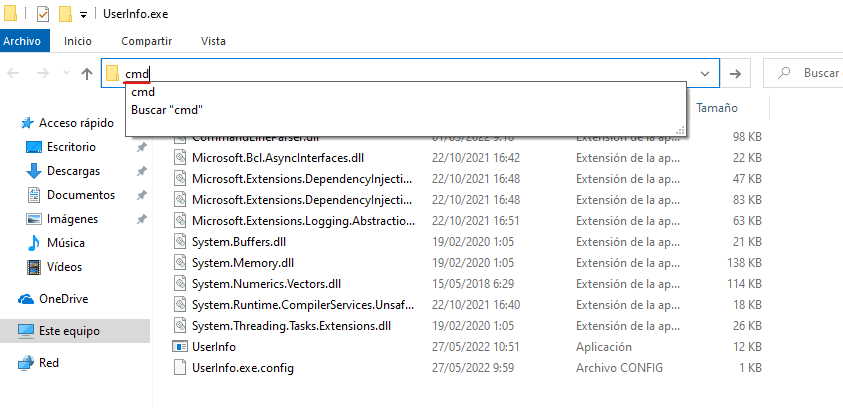Click the up-arrow parent folder button
The height and width of the screenshot is (408, 843).
click(87, 74)
